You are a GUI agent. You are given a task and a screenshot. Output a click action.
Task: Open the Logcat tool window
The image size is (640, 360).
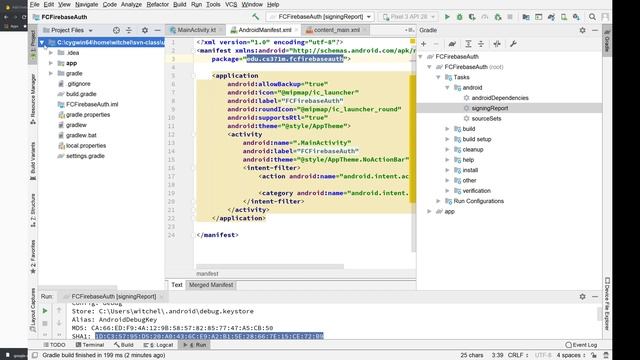(x=158, y=345)
